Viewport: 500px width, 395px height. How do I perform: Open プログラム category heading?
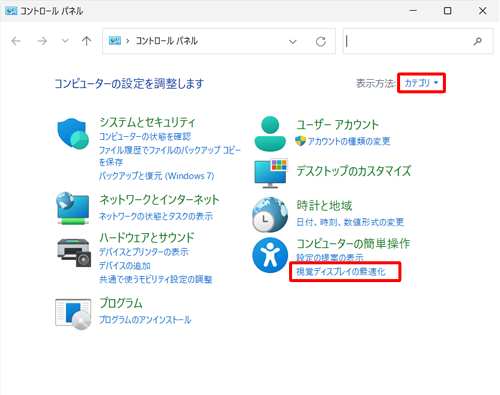(121, 303)
